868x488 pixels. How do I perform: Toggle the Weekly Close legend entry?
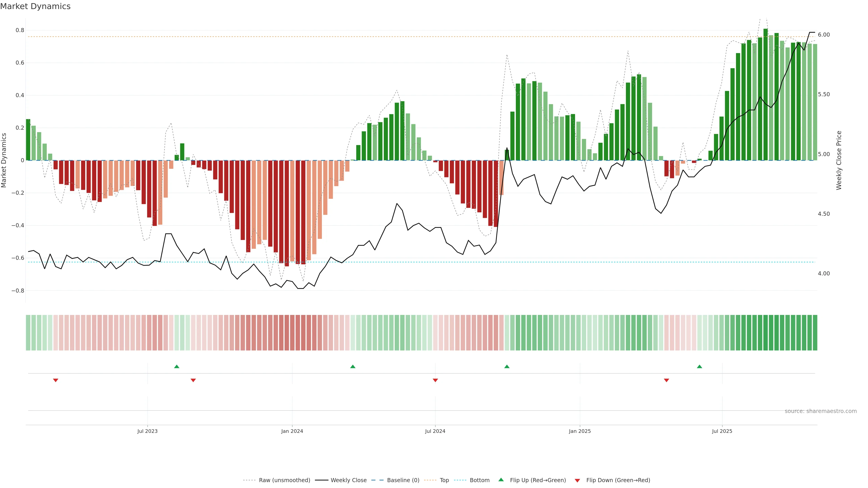click(348, 480)
